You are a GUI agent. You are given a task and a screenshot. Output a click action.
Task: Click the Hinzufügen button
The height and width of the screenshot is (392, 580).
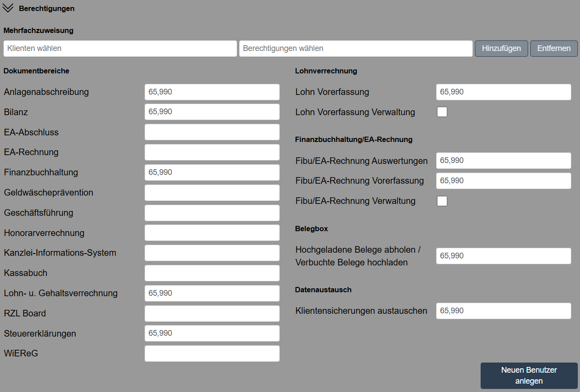[501, 48]
